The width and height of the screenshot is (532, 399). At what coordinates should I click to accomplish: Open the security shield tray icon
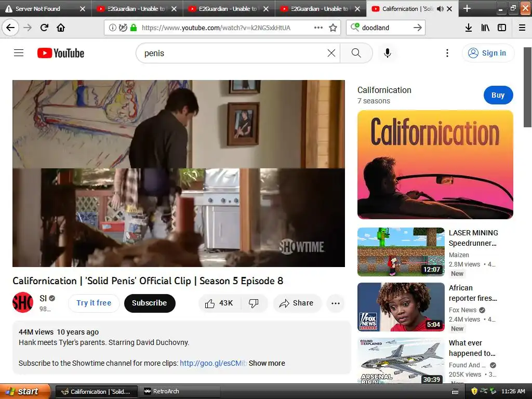coord(475,391)
